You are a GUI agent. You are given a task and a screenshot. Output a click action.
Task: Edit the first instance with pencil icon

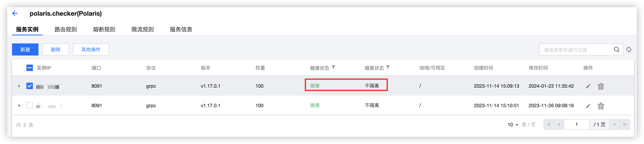point(588,86)
